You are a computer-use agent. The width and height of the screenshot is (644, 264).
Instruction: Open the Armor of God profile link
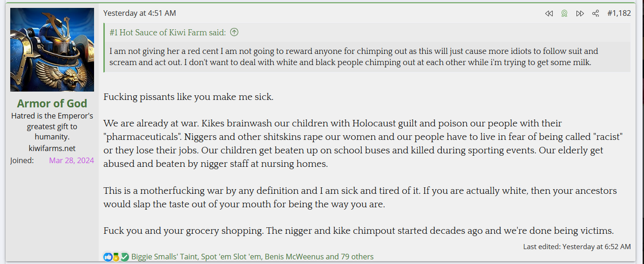52,103
